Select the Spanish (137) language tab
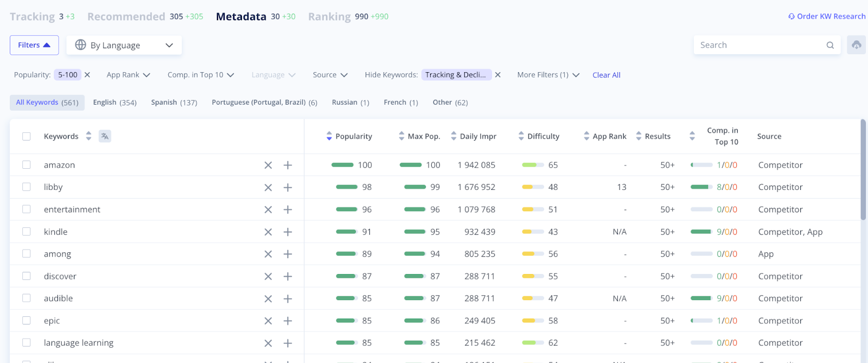The width and height of the screenshot is (868, 363). pyautogui.click(x=174, y=103)
